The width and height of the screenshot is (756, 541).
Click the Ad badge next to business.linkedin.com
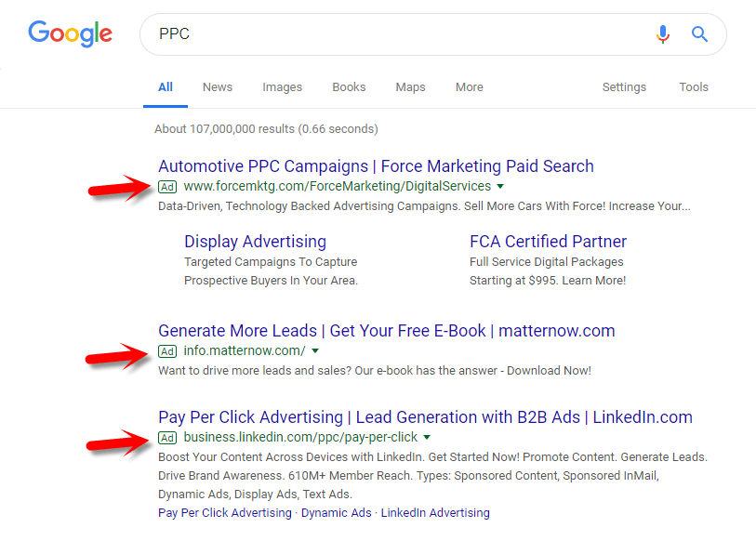(x=167, y=437)
